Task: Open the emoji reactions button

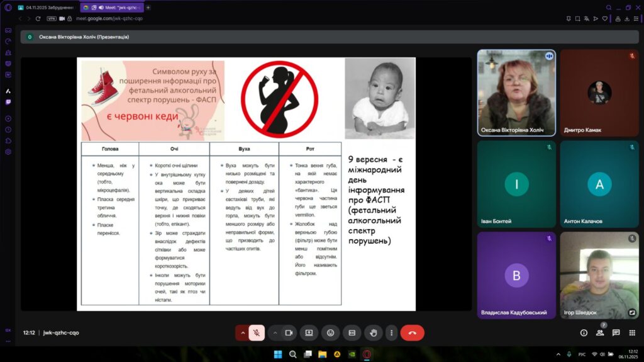Action: click(x=331, y=332)
